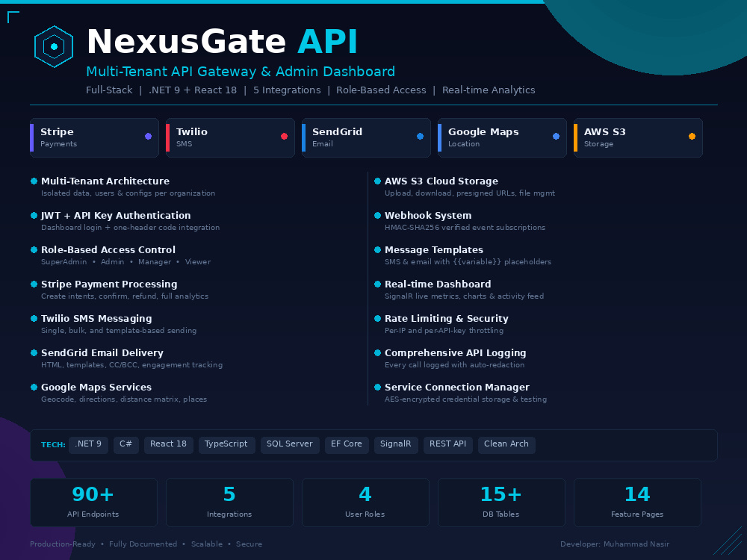This screenshot has width=747, height=560.
Task: Click the red status dot on Twilio card
Action: [x=285, y=136]
